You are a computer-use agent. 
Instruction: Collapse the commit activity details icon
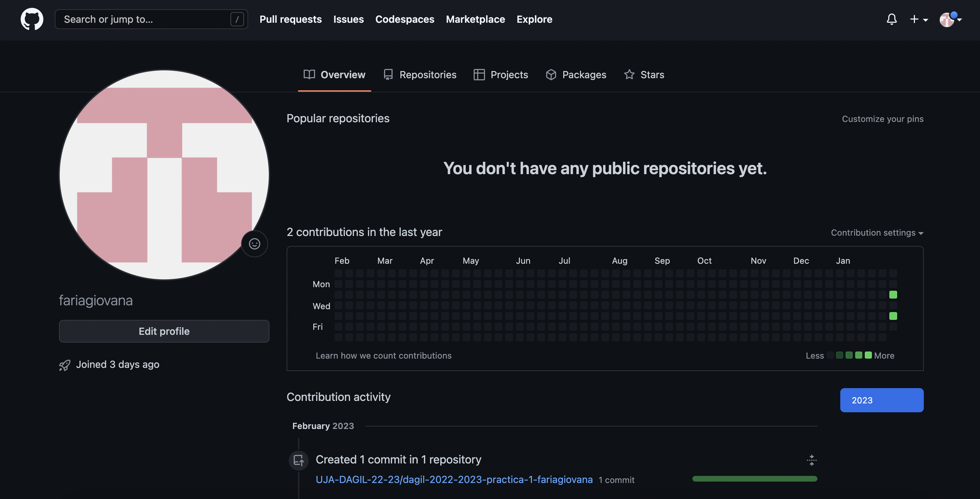click(811, 460)
